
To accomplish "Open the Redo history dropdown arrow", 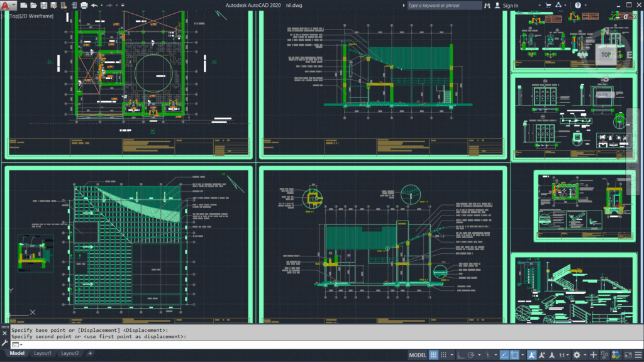I will (116, 5).
